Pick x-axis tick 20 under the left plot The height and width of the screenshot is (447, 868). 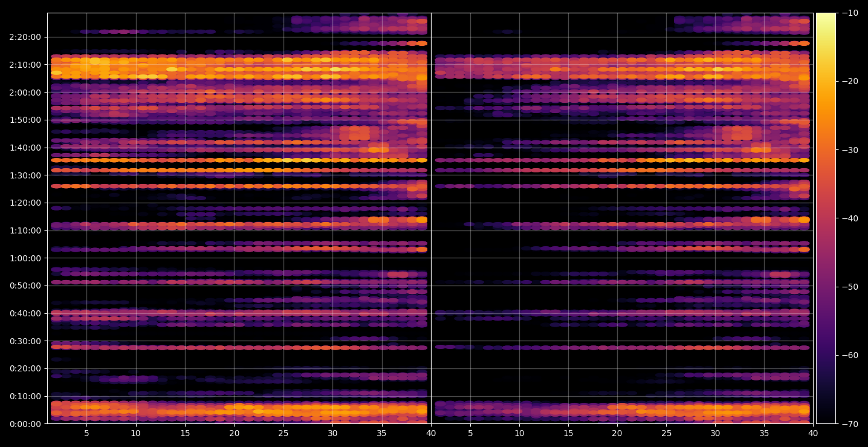coord(234,433)
